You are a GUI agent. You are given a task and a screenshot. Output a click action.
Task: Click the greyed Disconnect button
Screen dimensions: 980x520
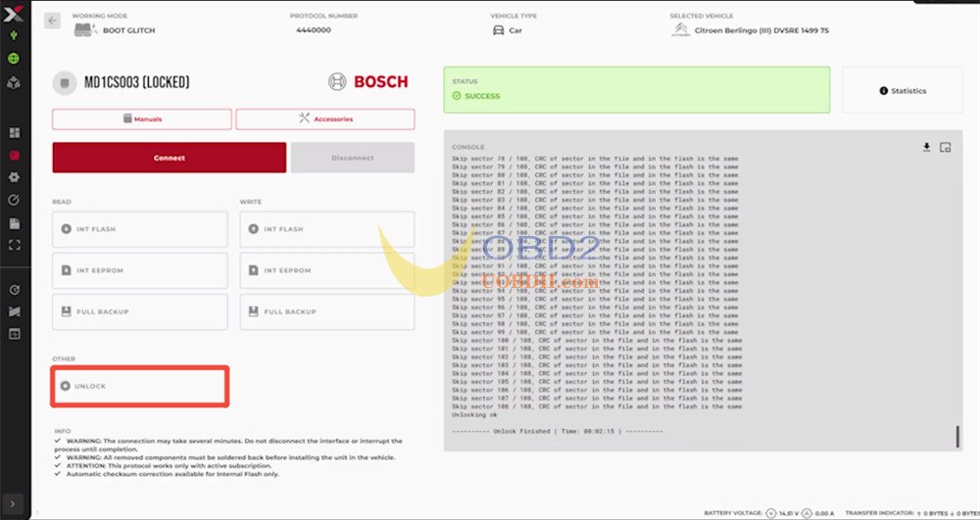point(353,158)
